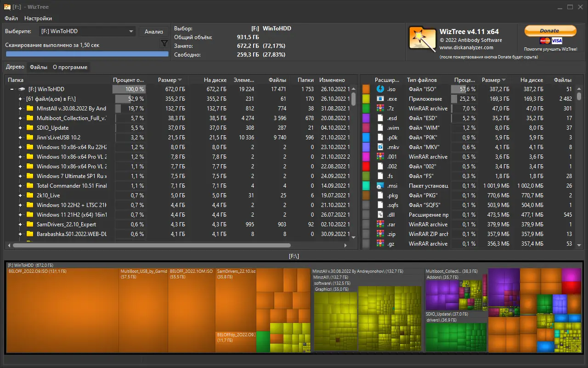
Task: Expand the Windows 7 Ultimate SP1 folder node
Action: click(20, 176)
